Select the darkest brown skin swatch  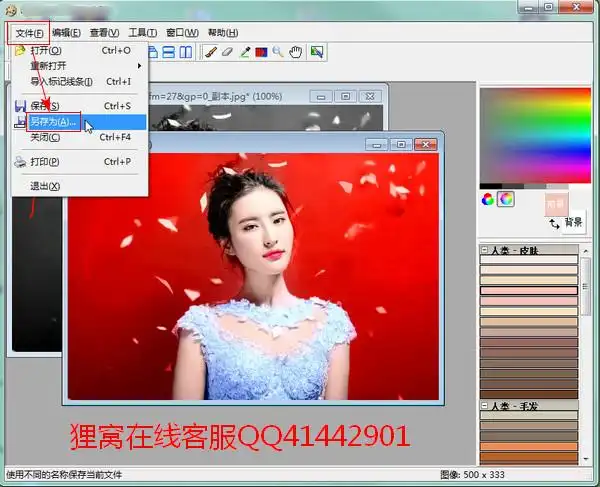pos(529,394)
